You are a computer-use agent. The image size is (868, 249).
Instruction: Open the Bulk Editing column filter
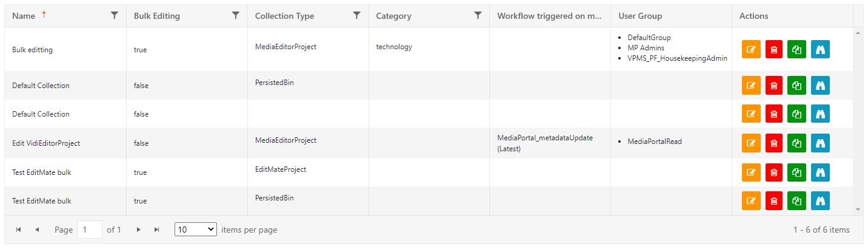(236, 16)
